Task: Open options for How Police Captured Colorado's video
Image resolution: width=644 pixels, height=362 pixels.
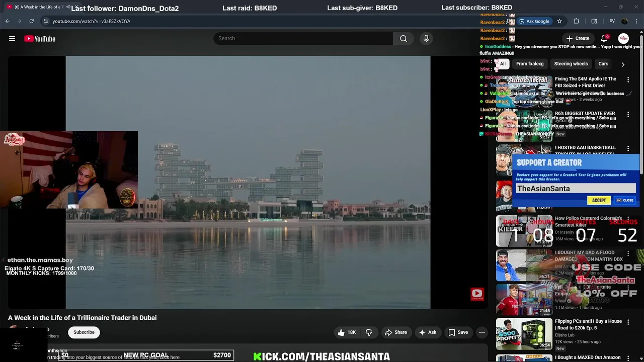Action: (x=628, y=219)
